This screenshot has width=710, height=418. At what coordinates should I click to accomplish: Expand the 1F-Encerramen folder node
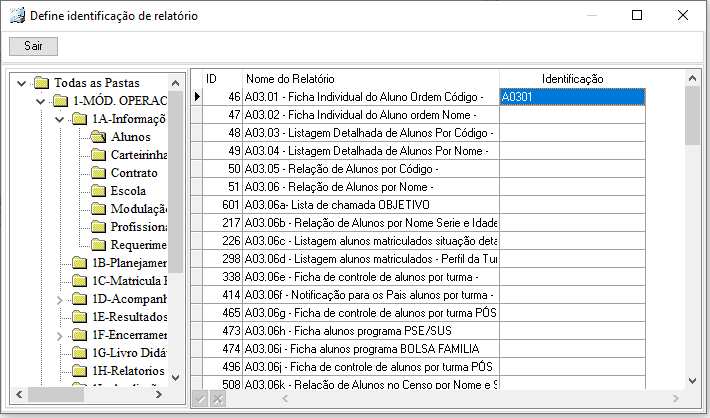pos(59,336)
